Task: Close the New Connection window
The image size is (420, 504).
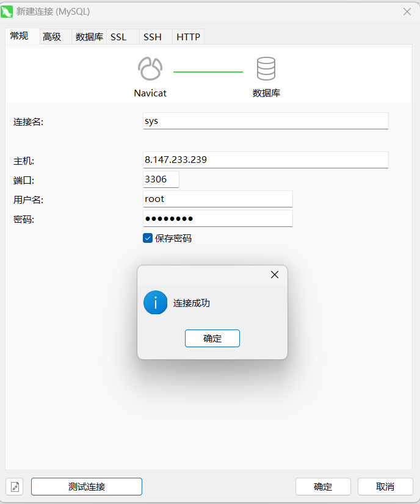Action: pyautogui.click(x=407, y=11)
